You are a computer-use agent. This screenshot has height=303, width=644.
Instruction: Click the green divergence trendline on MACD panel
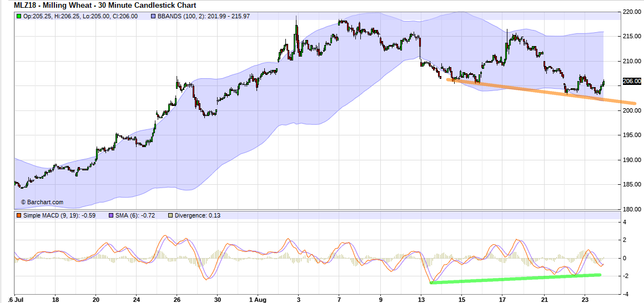click(516, 279)
